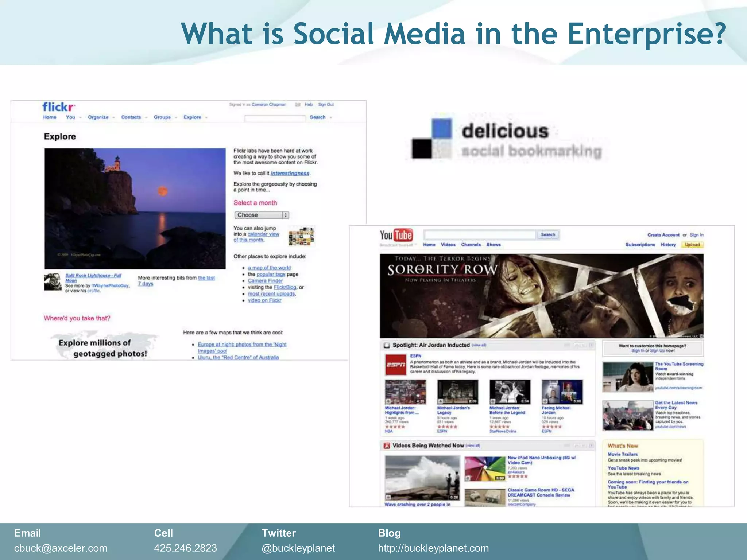Click the Spotlight section icon
The image size is (747, 560).
pyautogui.click(x=387, y=345)
